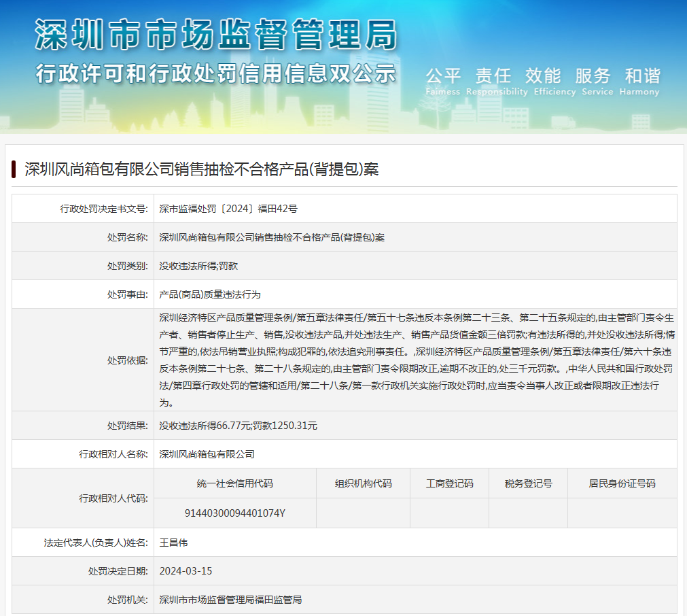687x616 pixels.
Task: Click the value 没收违法所得;罚款
Action: [198, 266]
